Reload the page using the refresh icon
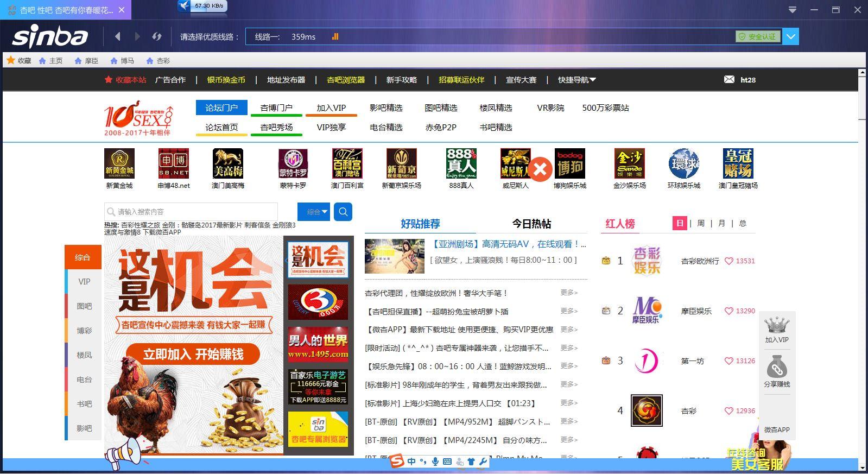This screenshot has height=474, width=868. pos(157,36)
